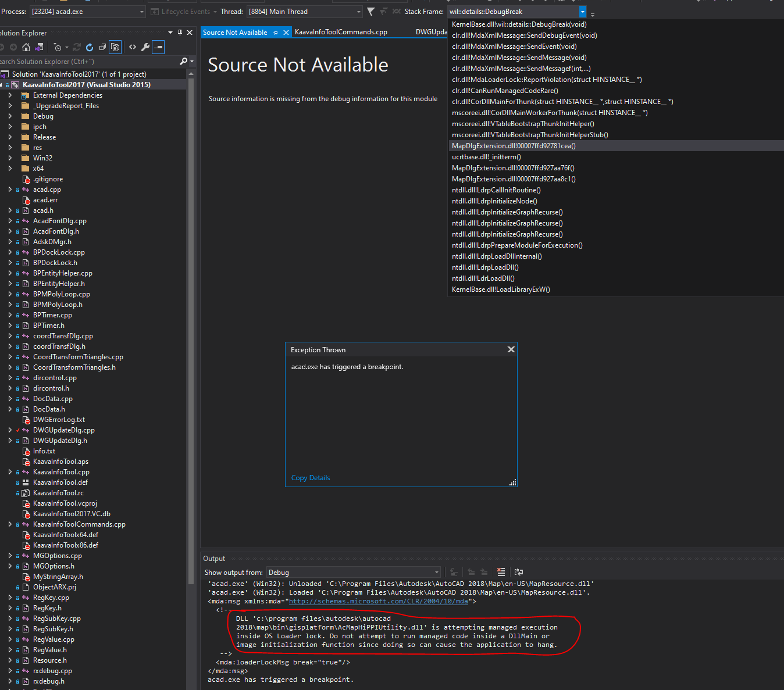Open the Stack Frame dropdown
This screenshot has width=784, height=690.
[x=583, y=11]
